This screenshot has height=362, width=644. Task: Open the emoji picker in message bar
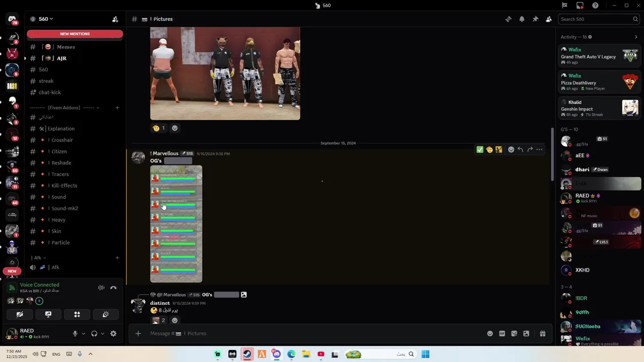pyautogui.click(x=490, y=333)
